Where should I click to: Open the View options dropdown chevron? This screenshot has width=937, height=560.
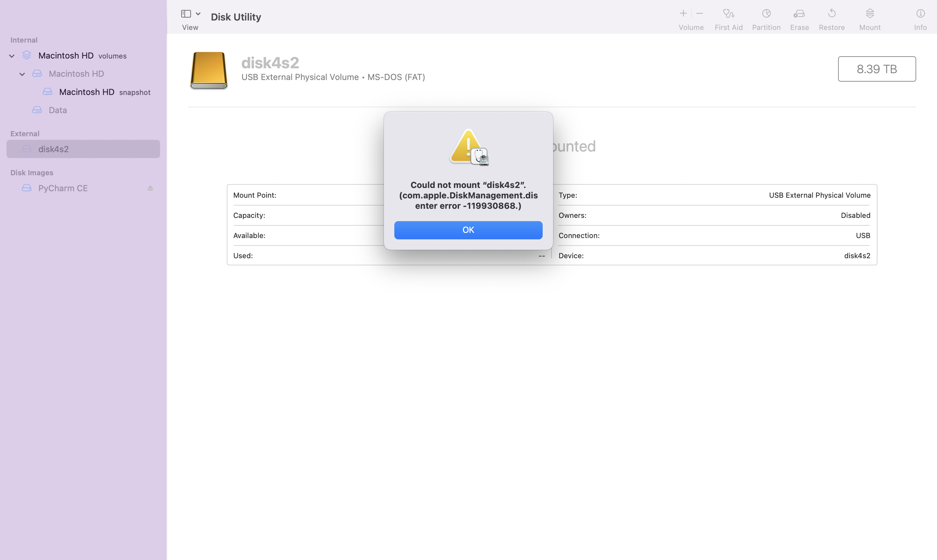click(198, 14)
